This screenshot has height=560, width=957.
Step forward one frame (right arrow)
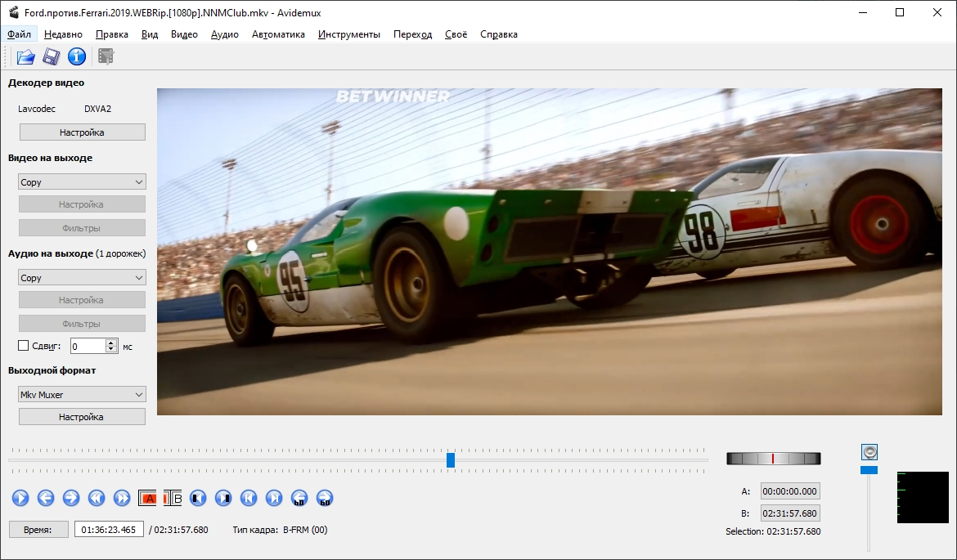tap(71, 498)
